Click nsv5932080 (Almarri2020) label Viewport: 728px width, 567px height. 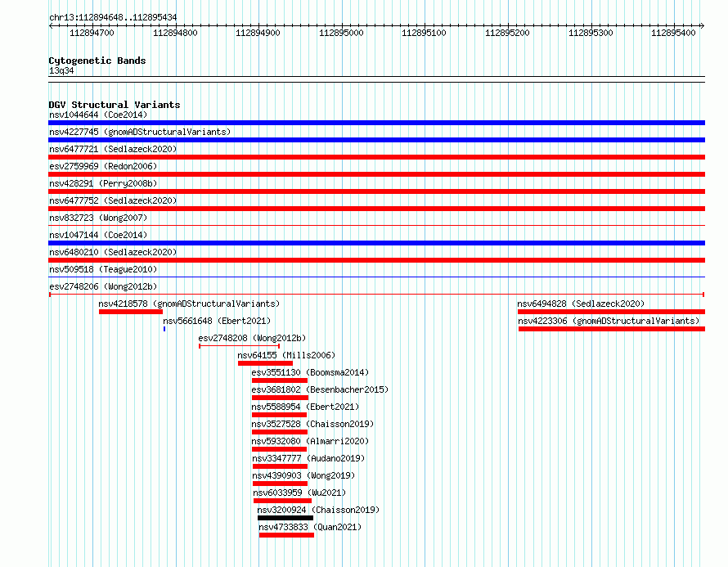tap(310, 441)
